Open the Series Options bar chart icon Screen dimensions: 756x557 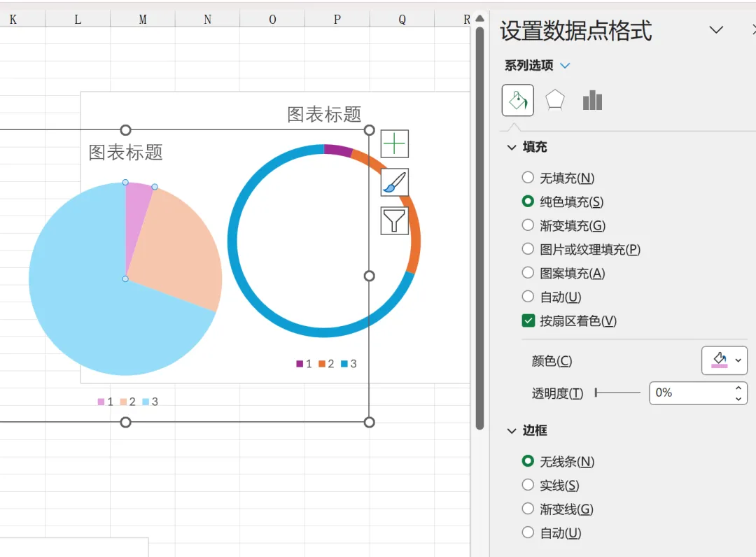(593, 100)
